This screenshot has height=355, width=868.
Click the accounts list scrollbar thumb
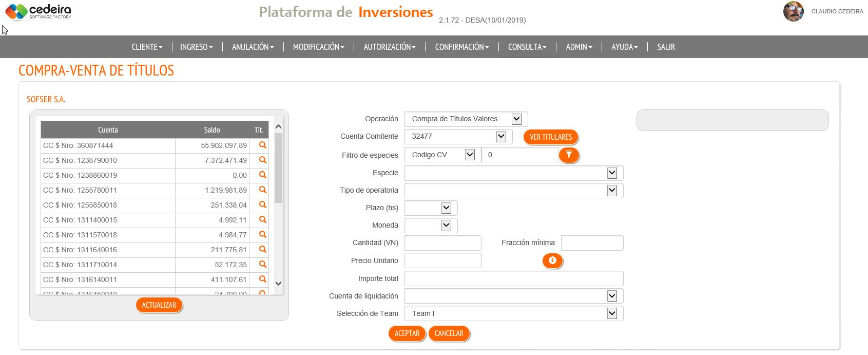tap(279, 168)
